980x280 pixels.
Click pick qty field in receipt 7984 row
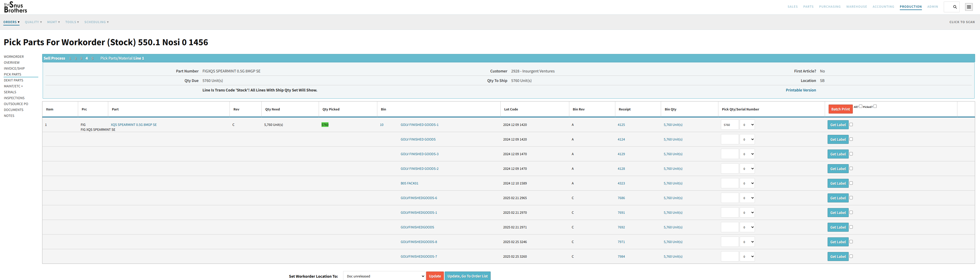(x=730, y=256)
